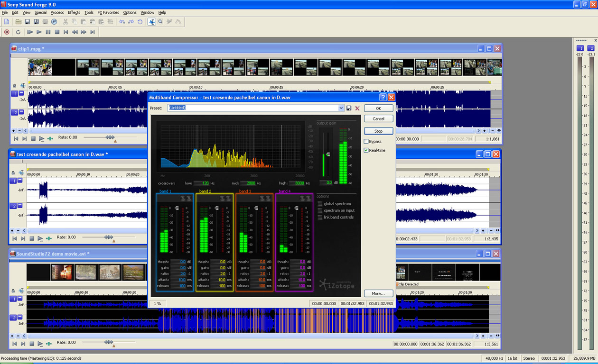Click the low crossover frequency field

(x=201, y=183)
